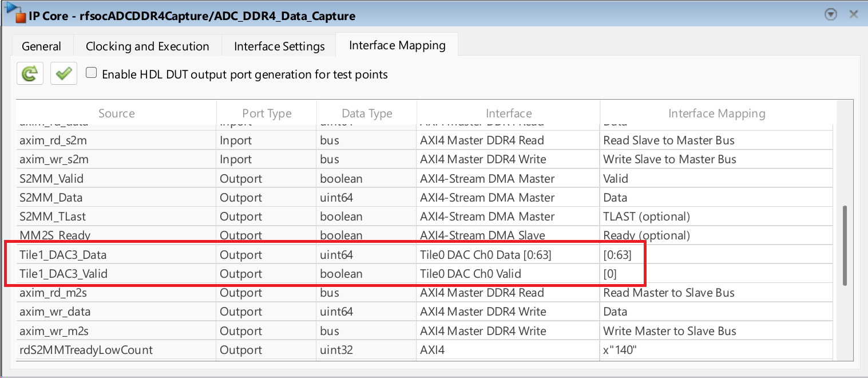
Task: Select the Interface Settings tab
Action: [x=279, y=46]
